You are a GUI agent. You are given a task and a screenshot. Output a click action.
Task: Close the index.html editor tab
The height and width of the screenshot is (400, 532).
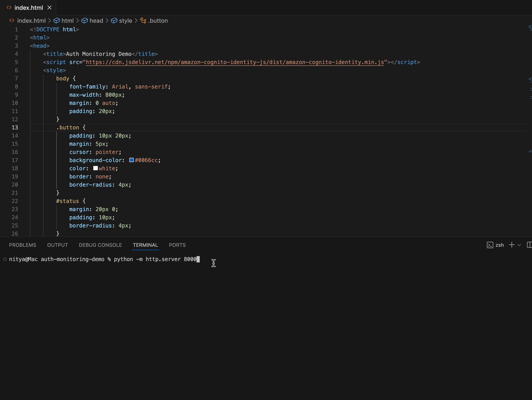tap(49, 7)
